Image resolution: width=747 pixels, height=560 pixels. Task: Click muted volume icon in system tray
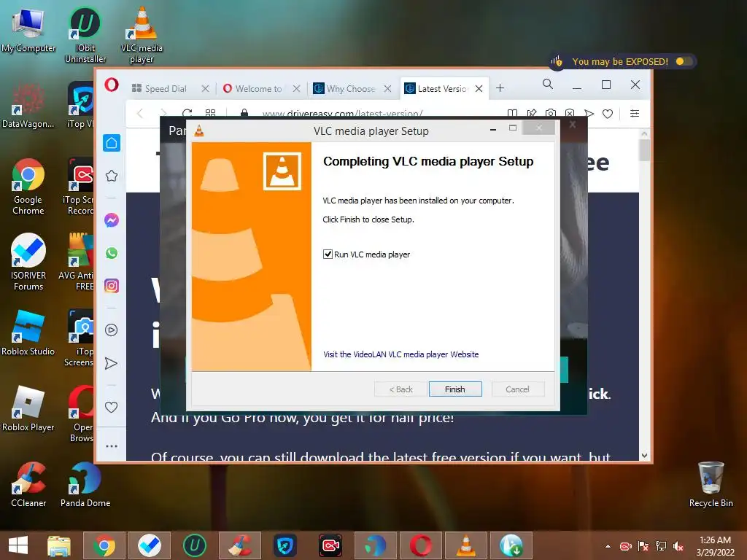point(678,546)
